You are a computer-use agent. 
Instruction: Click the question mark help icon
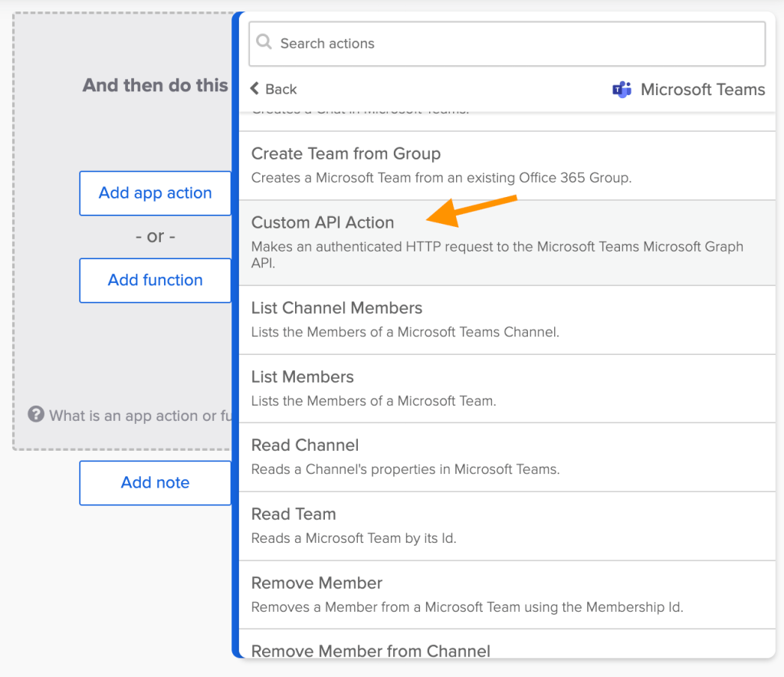coord(35,415)
